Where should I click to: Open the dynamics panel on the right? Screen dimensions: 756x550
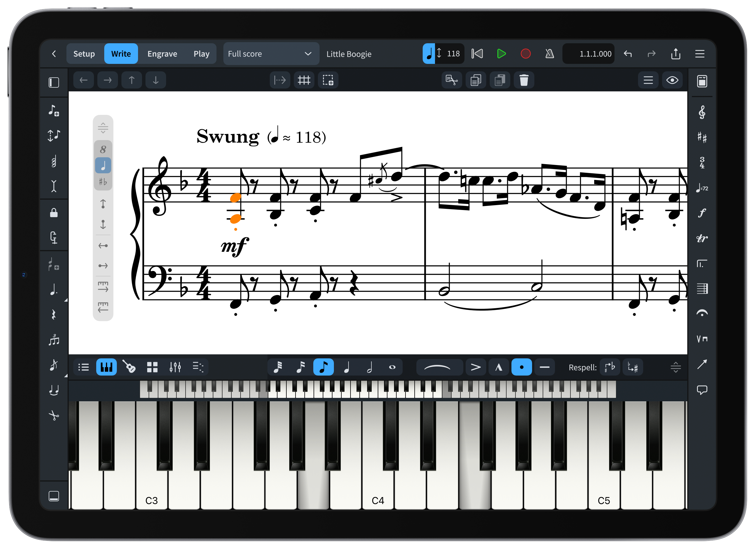click(702, 213)
